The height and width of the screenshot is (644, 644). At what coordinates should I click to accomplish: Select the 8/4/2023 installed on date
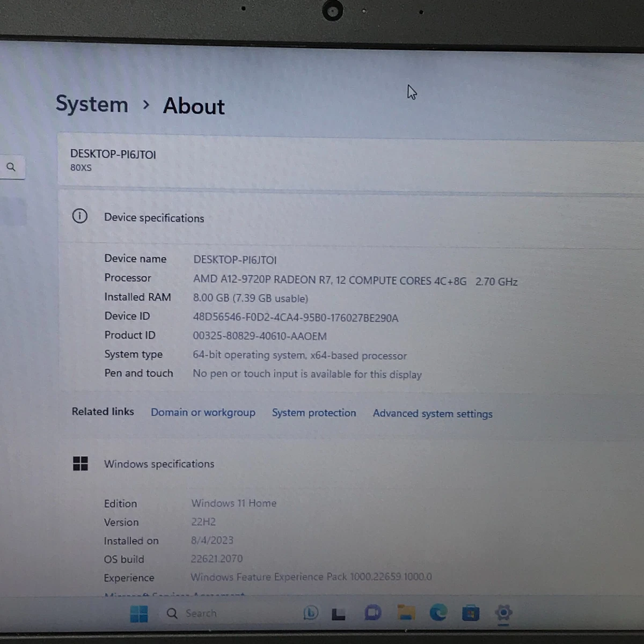[x=212, y=540]
